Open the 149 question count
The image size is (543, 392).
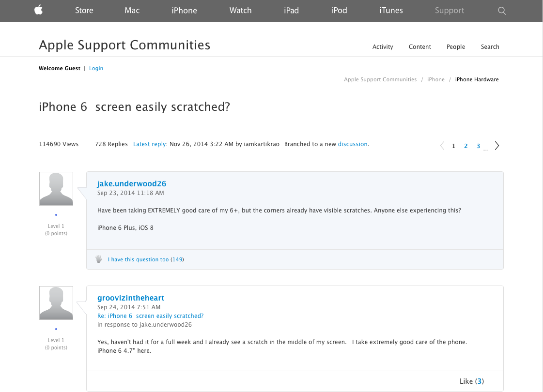coord(177,259)
